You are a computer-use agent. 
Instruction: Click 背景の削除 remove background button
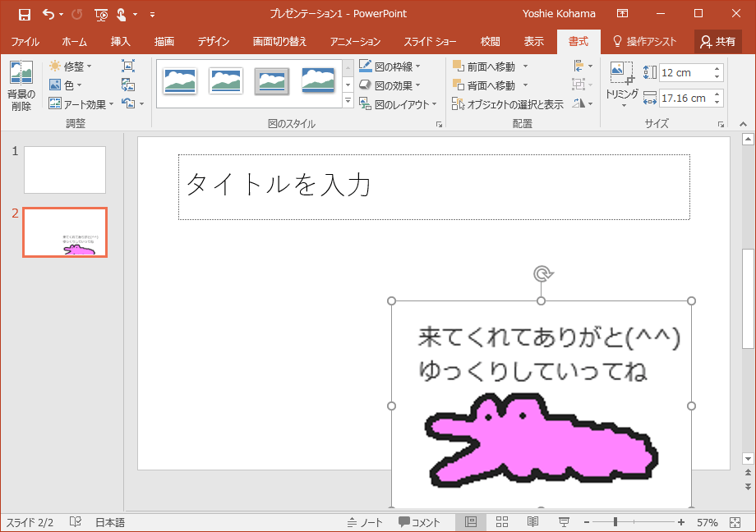click(21, 85)
